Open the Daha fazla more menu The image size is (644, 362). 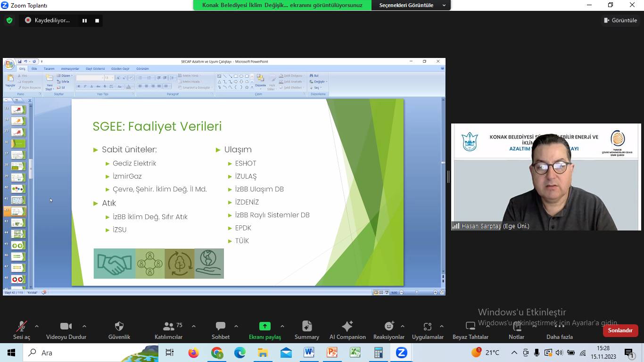point(559,330)
